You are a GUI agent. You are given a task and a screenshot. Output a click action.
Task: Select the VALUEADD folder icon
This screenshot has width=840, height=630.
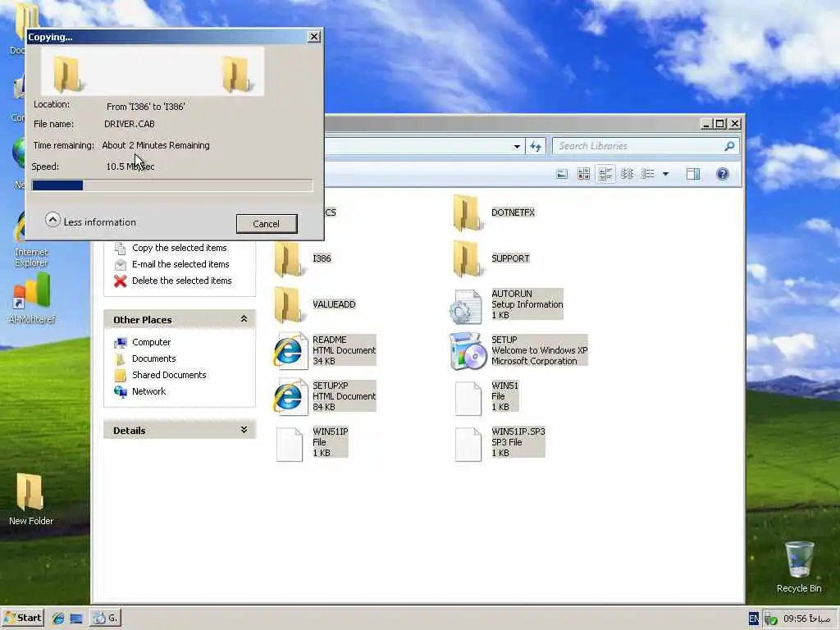(290, 304)
